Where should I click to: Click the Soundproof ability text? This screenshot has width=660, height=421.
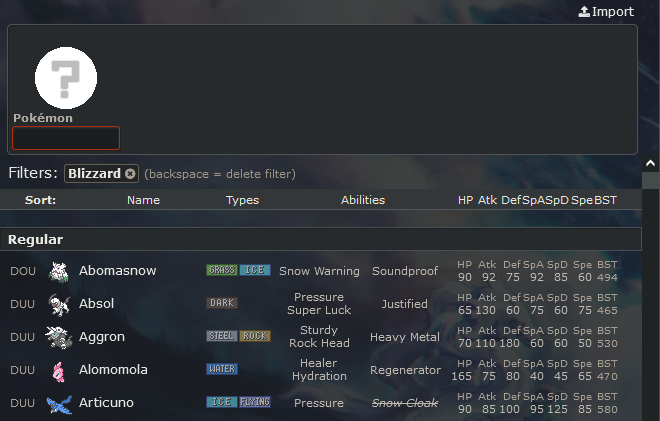(x=405, y=271)
